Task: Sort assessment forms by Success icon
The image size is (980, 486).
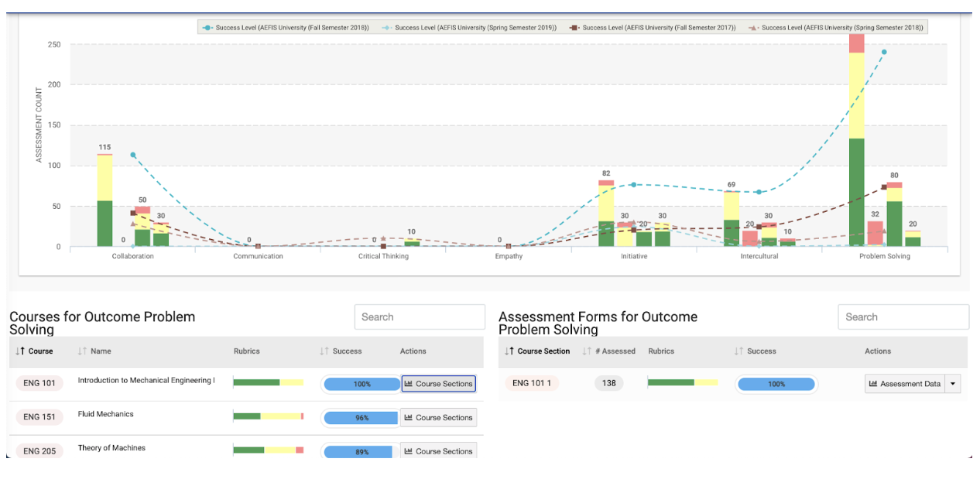Action: [x=739, y=351]
